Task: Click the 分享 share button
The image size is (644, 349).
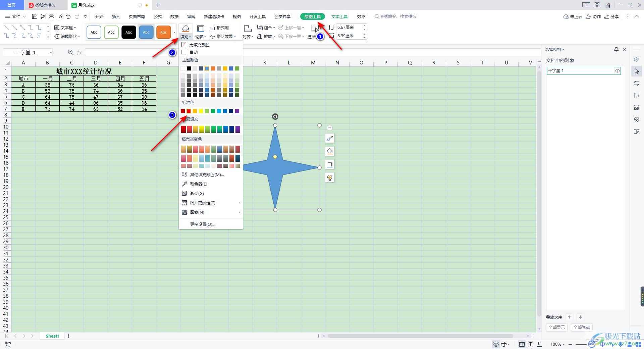Action: coord(611,16)
